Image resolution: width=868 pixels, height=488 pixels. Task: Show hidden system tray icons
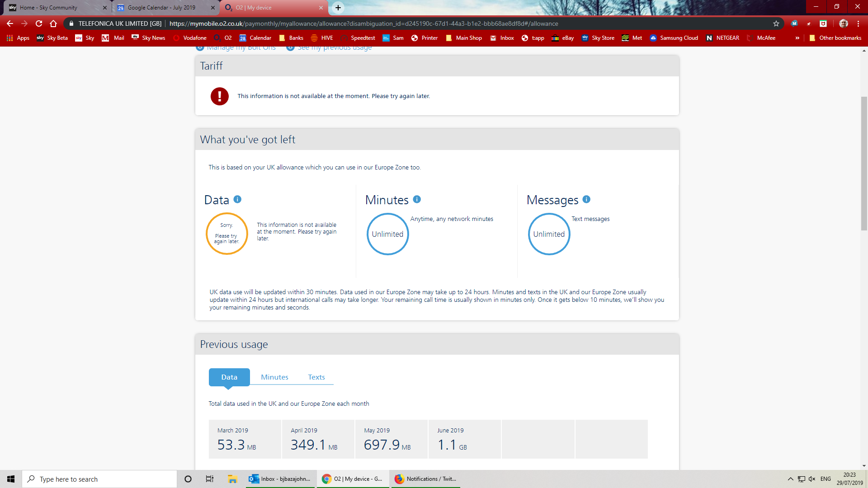pyautogui.click(x=790, y=479)
